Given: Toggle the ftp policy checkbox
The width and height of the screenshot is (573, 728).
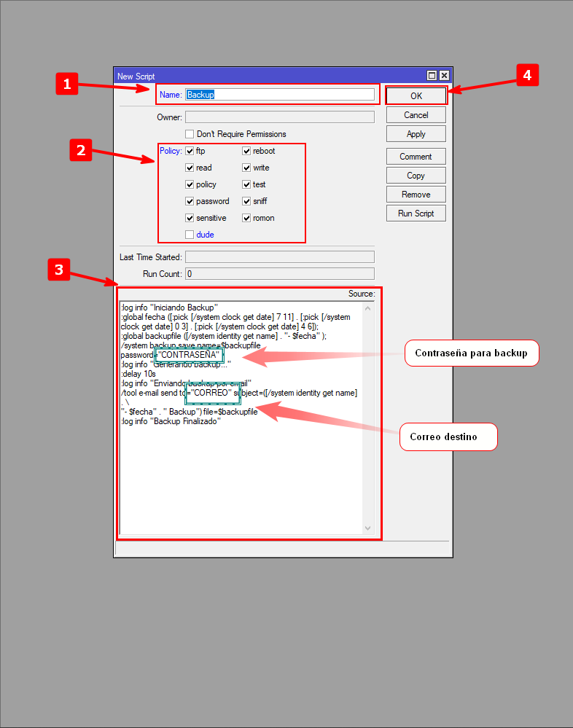Looking at the screenshot, I should (190, 151).
